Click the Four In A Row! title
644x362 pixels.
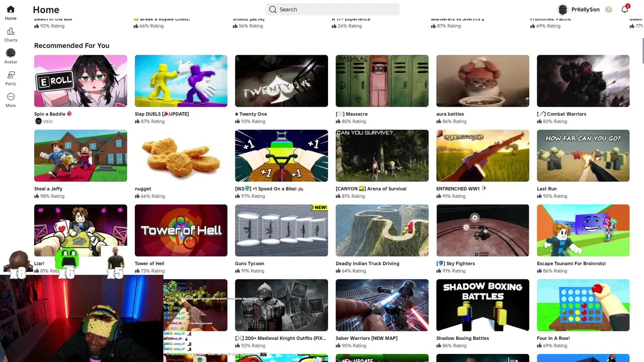pos(553,338)
